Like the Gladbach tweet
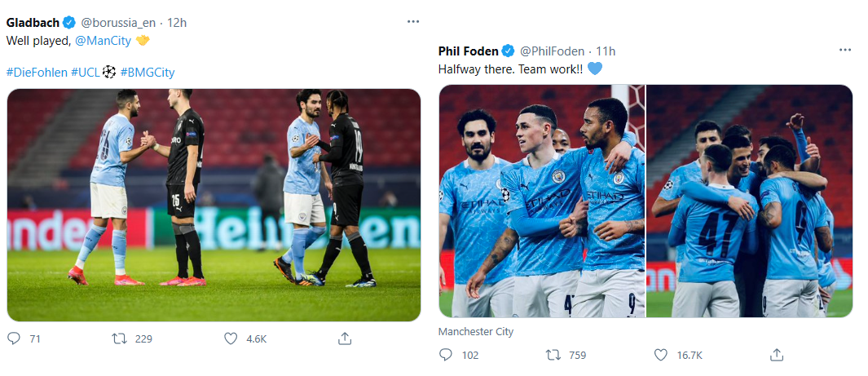The height and width of the screenshot is (376, 868). (x=231, y=338)
